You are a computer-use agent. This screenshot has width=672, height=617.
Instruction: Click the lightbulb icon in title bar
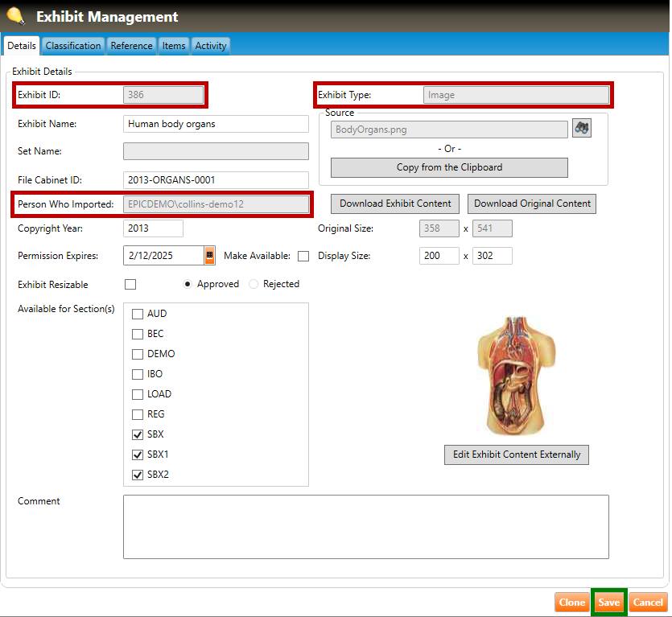(x=15, y=15)
